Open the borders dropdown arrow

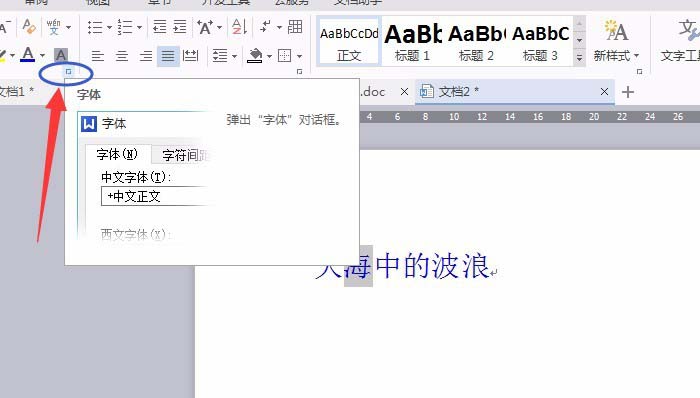[299, 56]
